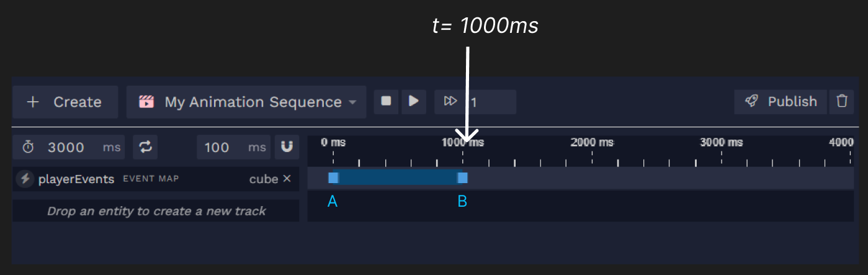Click the Create button

[x=65, y=102]
